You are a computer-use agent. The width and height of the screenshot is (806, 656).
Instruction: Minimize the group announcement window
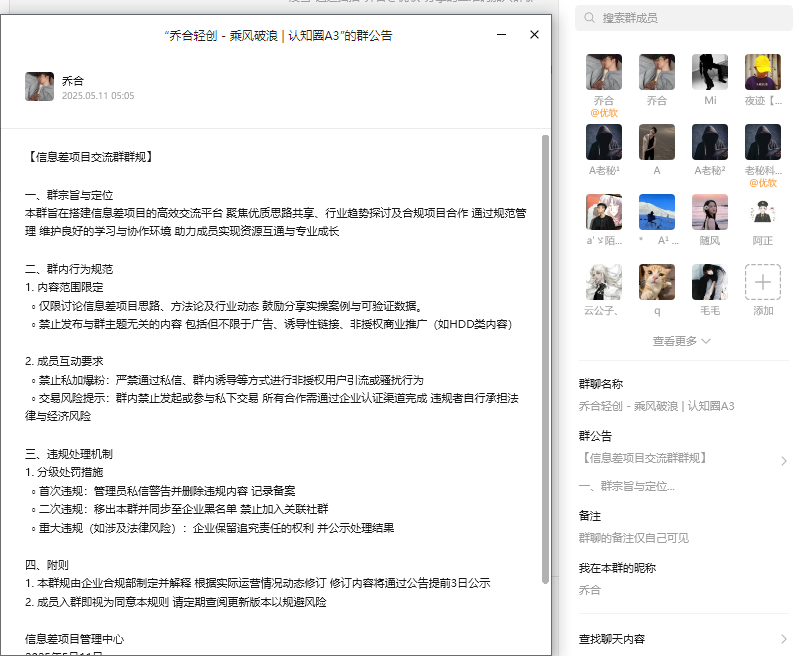(502, 34)
